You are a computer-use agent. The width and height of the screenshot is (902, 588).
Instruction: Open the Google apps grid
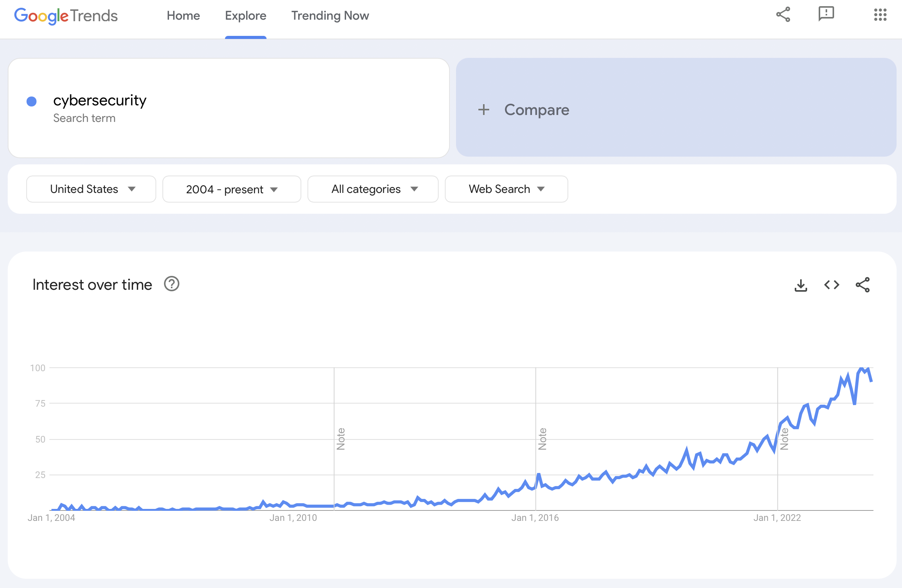[880, 15]
